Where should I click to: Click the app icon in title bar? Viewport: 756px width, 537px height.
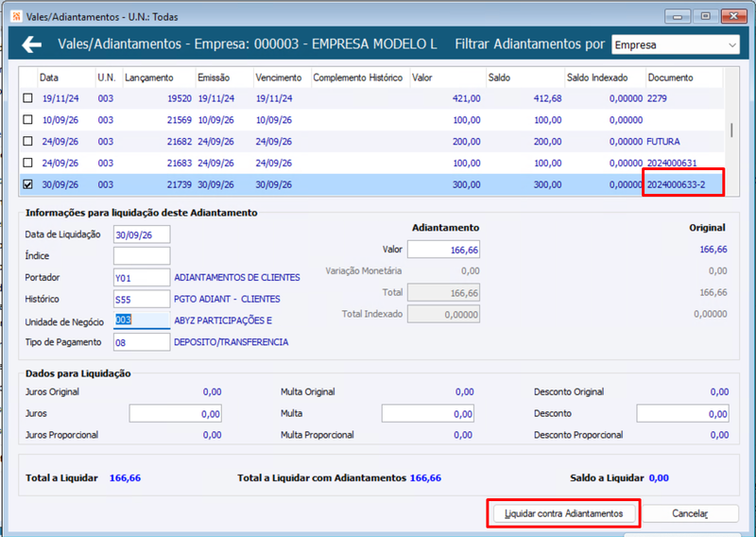click(16, 16)
